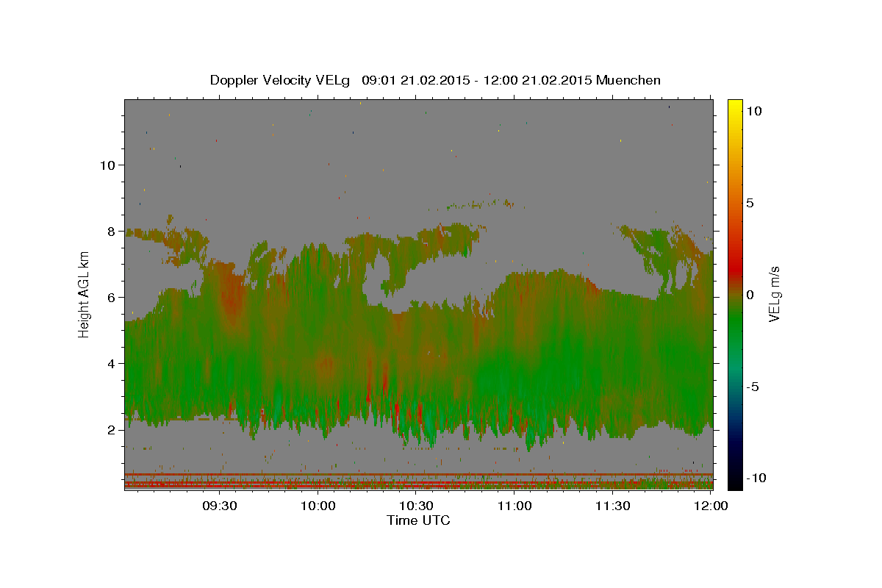
Task: Click the height tick label 6
Action: pos(112,298)
